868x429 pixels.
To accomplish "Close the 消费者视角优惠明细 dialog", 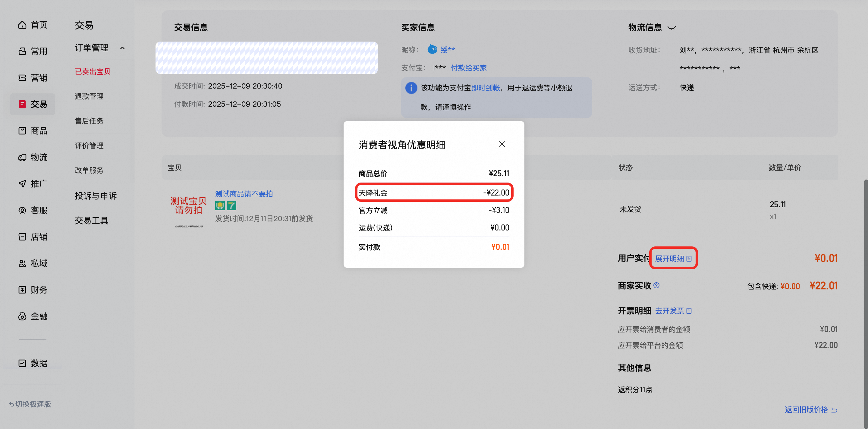I will pyautogui.click(x=502, y=144).
